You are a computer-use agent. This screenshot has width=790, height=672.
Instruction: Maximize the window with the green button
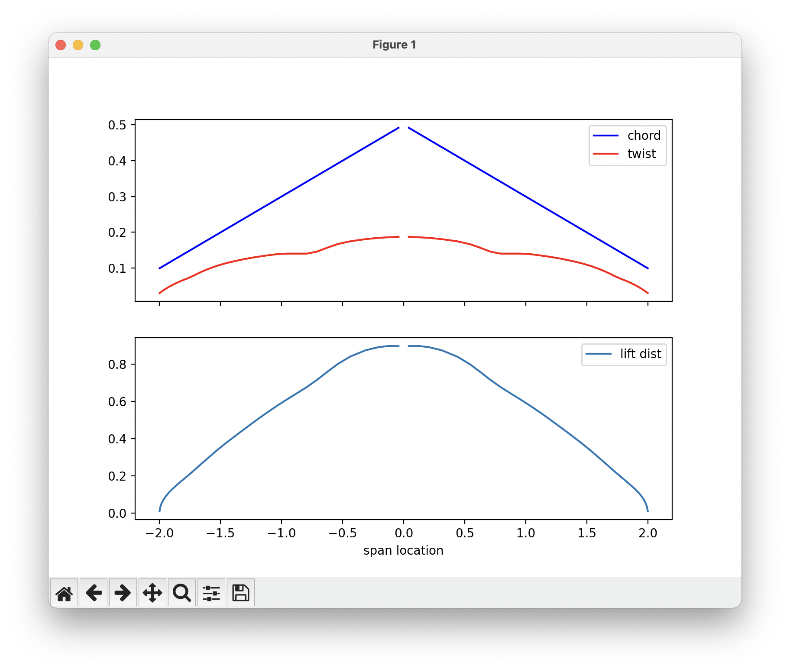95,45
